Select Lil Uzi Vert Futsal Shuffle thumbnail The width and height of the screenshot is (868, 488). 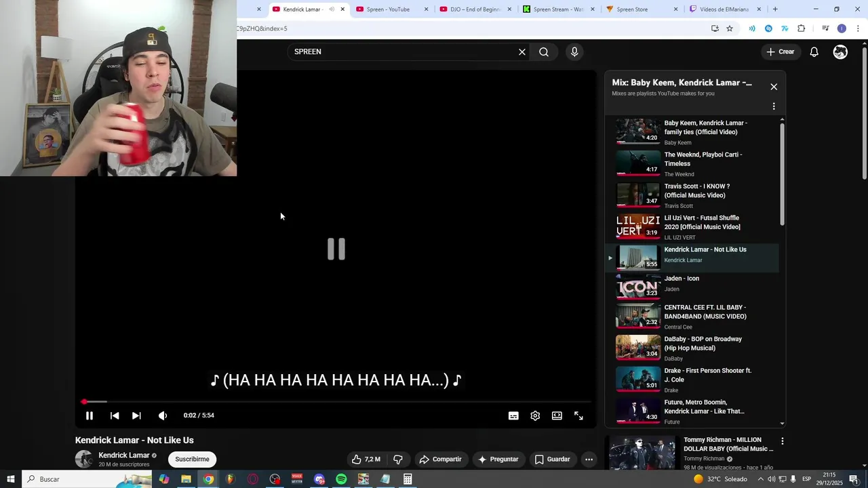point(638,226)
